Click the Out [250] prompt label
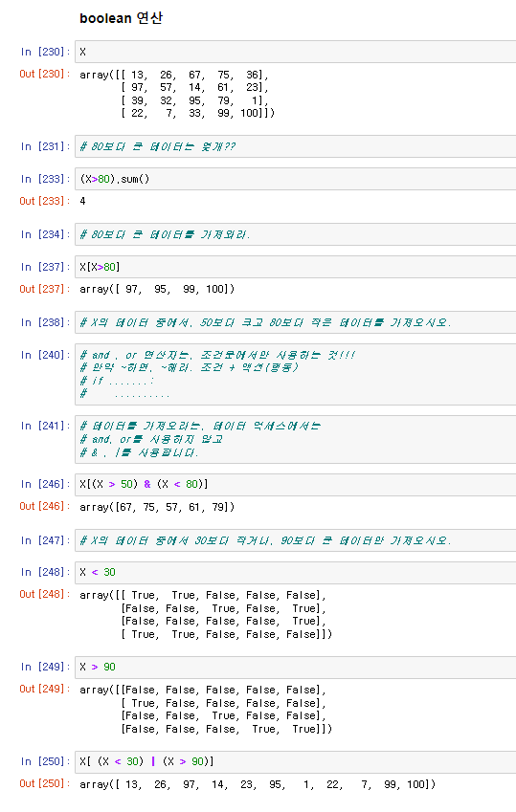This screenshot has width=516, height=812. point(45,784)
